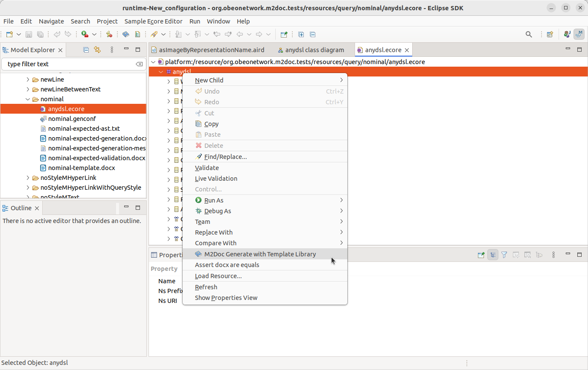Viewport: 588px width, 370px height.
Task: Toggle Link with Editor in Model Explorer
Action: (x=97, y=50)
